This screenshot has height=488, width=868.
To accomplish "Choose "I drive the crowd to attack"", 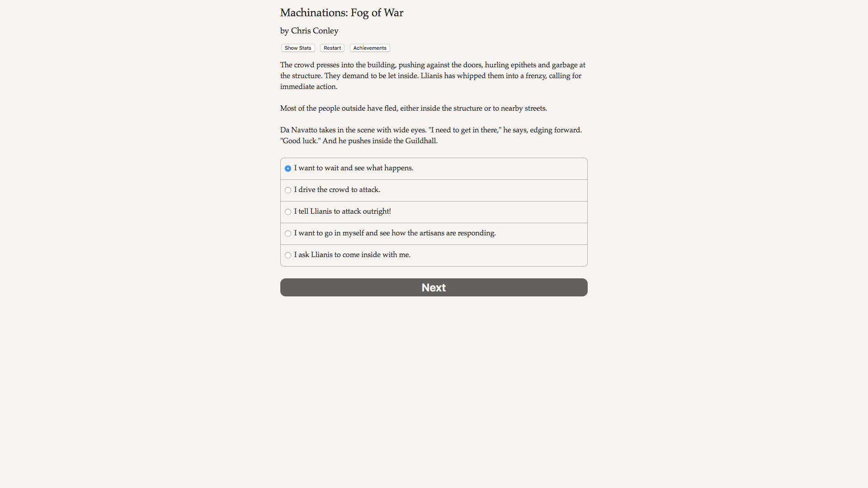I will click(x=337, y=190).
